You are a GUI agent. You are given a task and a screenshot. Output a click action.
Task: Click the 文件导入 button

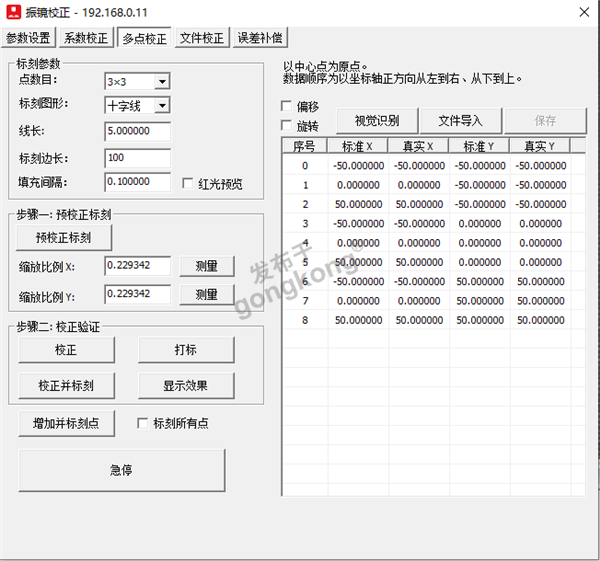point(460,121)
